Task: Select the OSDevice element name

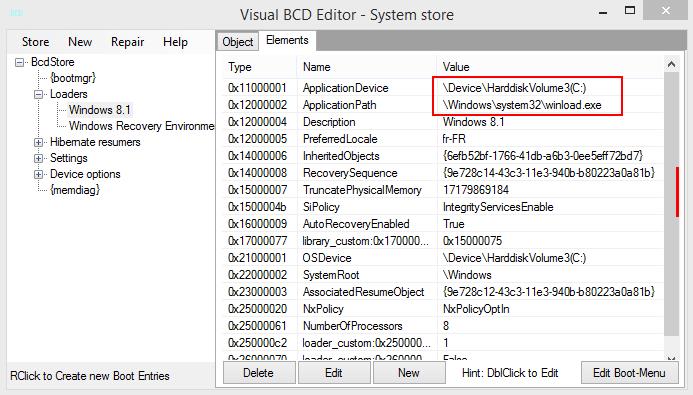Action: [x=327, y=258]
